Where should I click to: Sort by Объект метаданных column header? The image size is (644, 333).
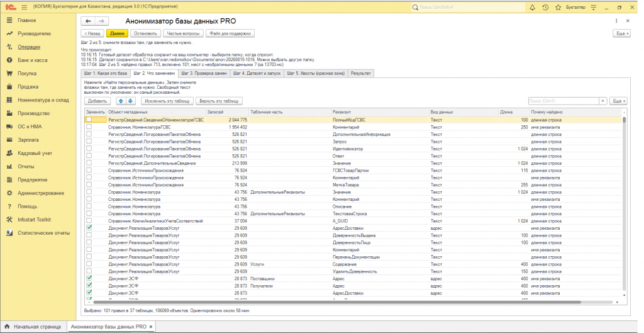(x=156, y=112)
